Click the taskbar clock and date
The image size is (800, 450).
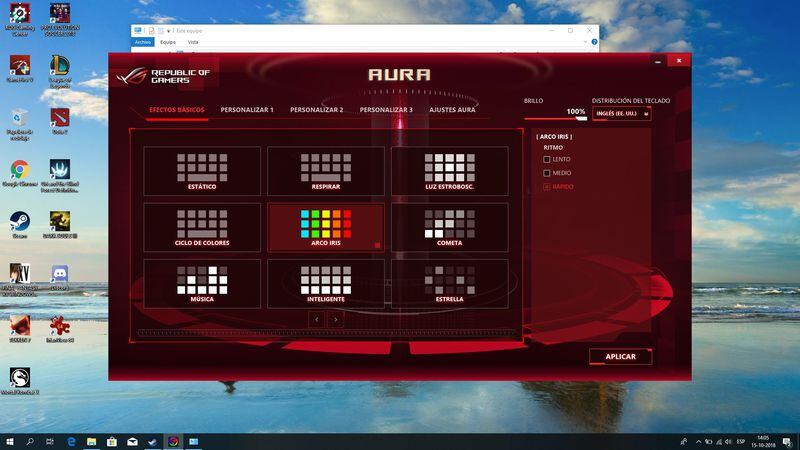(763, 442)
